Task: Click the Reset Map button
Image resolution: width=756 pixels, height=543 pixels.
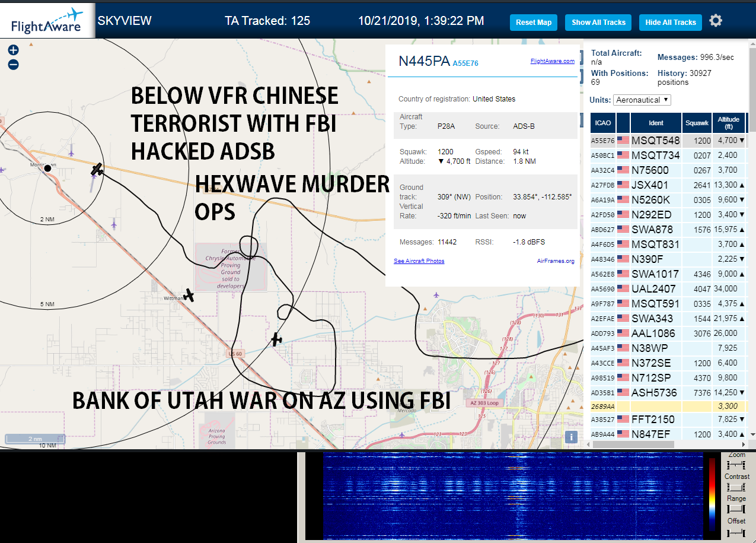Action: point(534,23)
